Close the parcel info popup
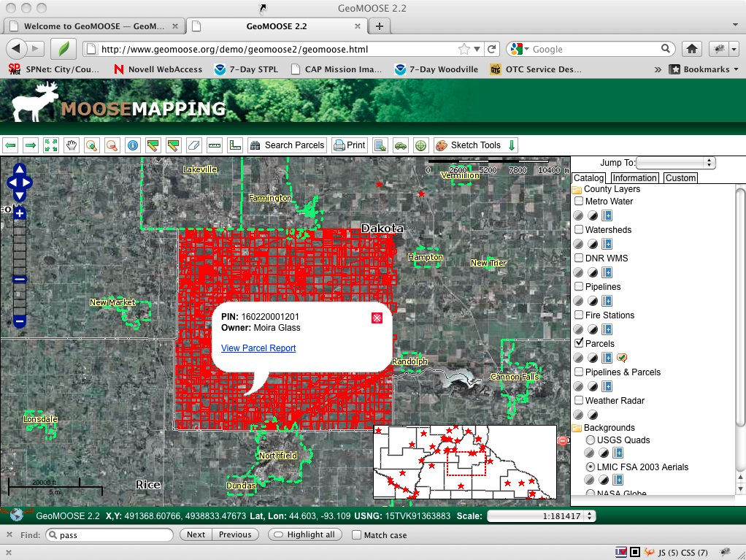 click(377, 318)
